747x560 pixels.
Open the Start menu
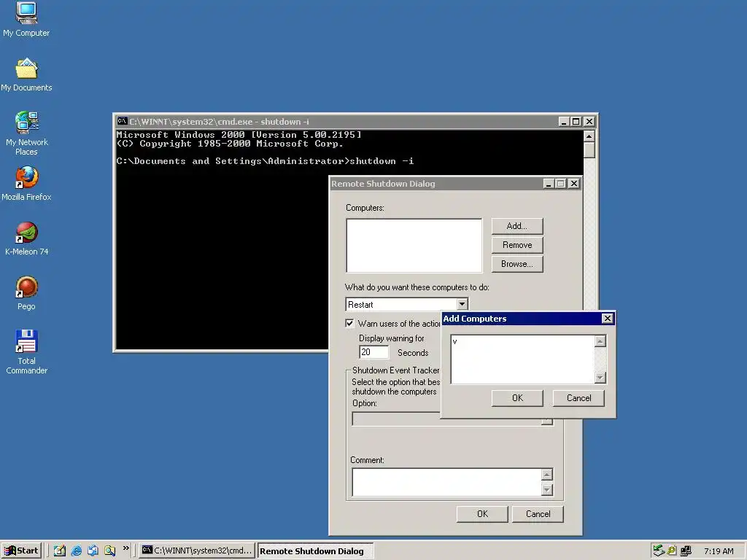21,551
